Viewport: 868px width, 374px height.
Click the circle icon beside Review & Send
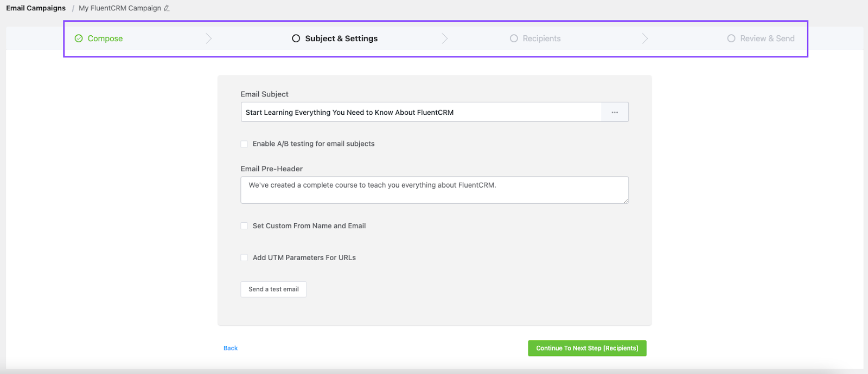coord(731,38)
